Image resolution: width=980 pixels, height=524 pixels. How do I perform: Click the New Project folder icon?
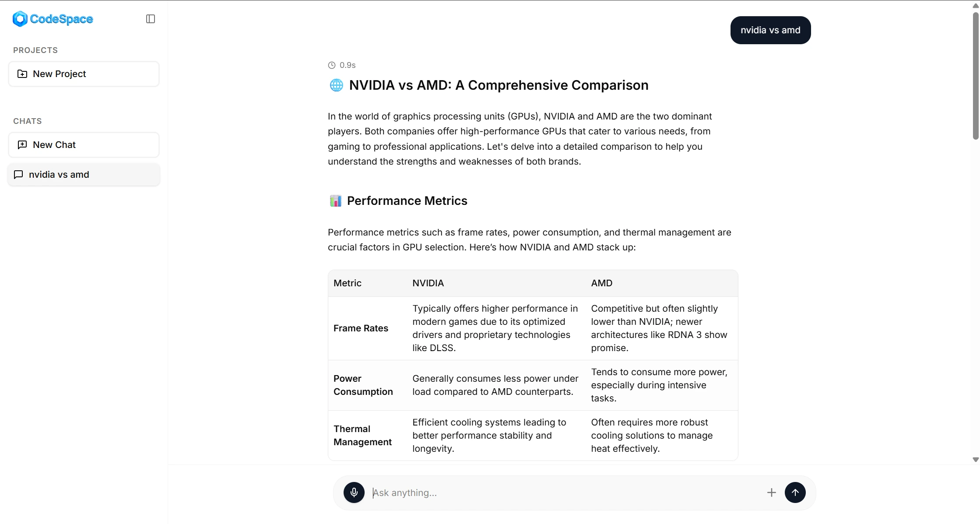click(x=22, y=74)
